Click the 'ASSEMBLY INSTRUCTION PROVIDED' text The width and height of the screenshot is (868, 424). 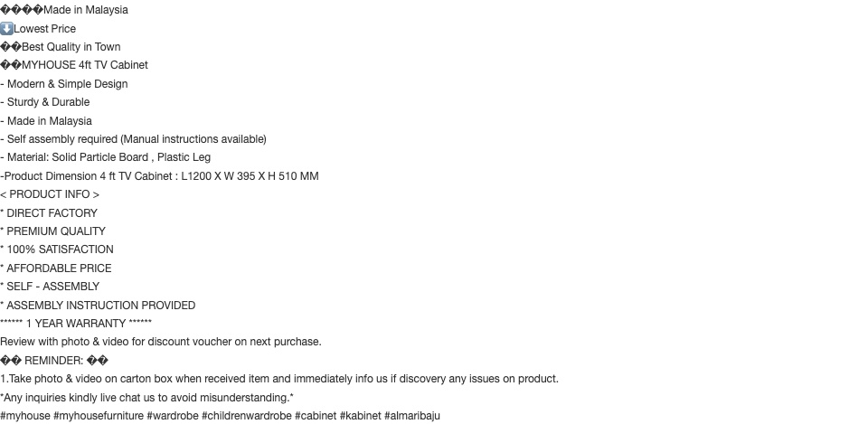click(x=100, y=306)
